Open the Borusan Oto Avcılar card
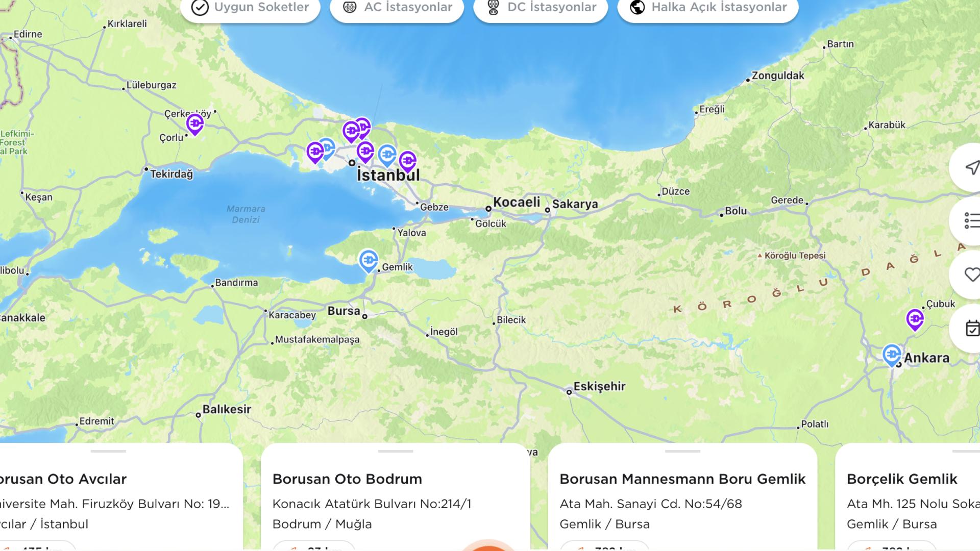This screenshot has height=551, width=980. (x=121, y=496)
